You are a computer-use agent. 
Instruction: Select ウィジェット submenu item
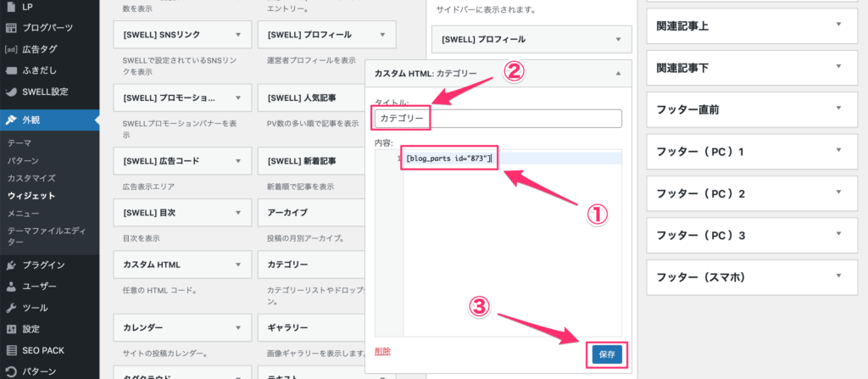(31, 196)
